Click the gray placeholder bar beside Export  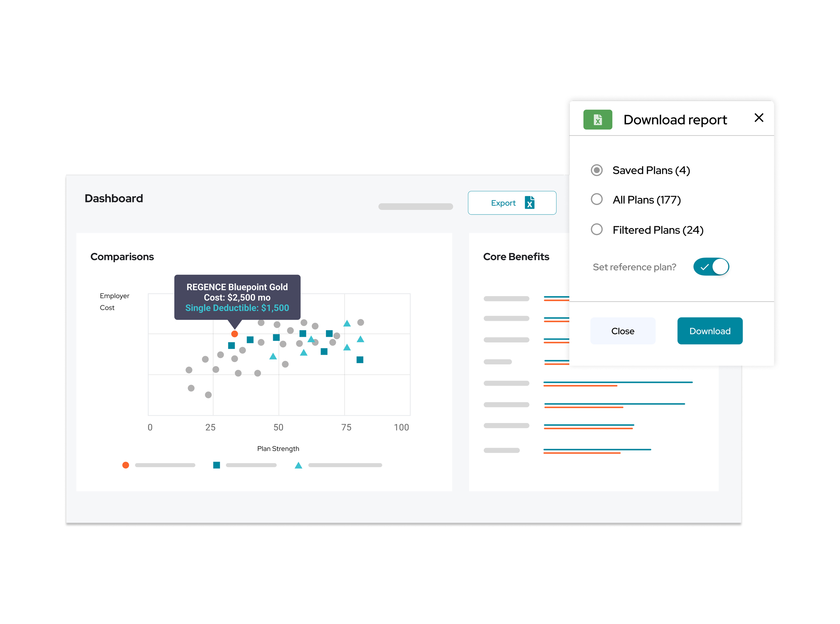click(415, 207)
